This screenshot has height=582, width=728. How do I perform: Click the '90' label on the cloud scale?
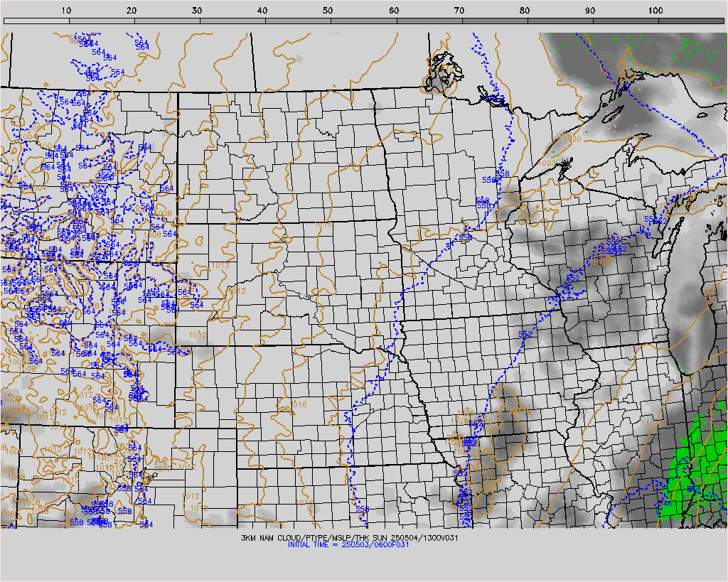pyautogui.click(x=590, y=11)
